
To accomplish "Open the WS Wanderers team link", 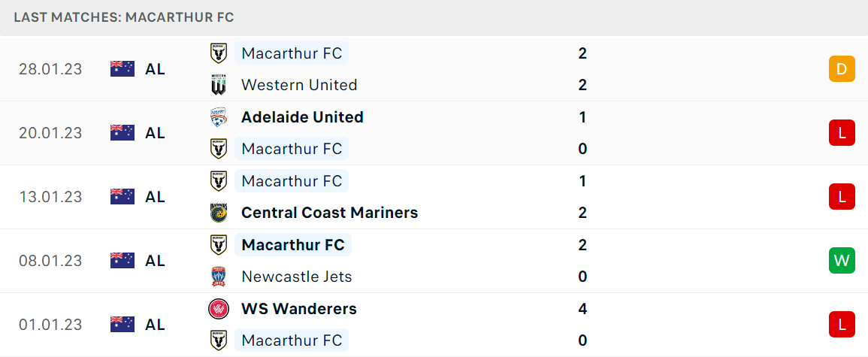I will 299,309.
